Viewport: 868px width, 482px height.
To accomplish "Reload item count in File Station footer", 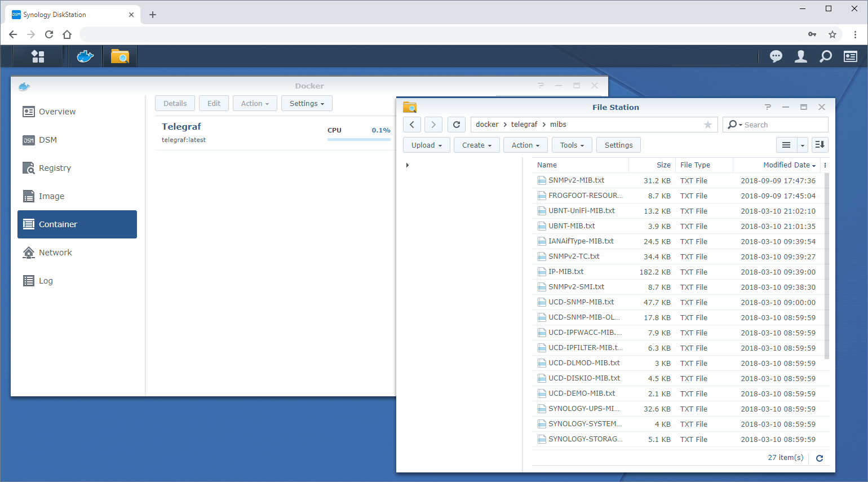I will point(820,458).
